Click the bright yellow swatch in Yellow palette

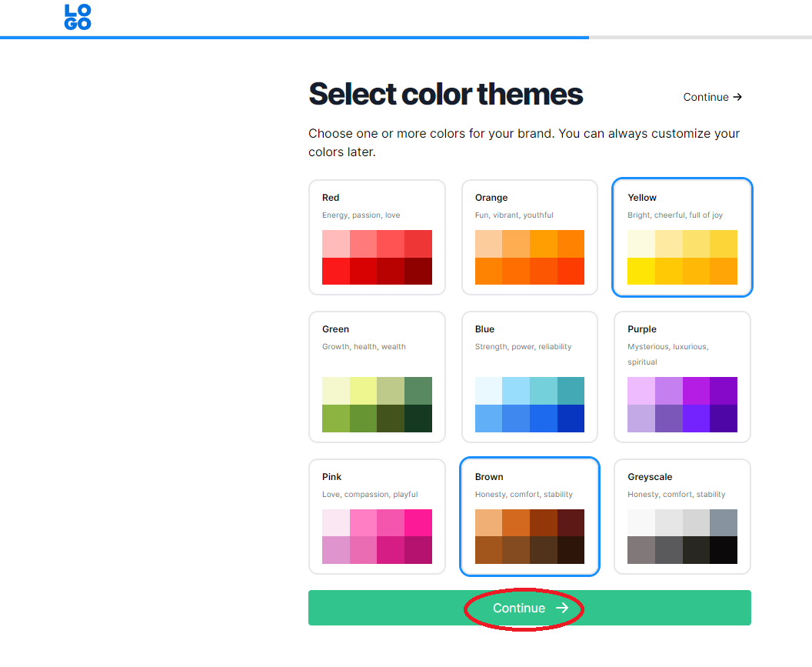[x=641, y=271]
